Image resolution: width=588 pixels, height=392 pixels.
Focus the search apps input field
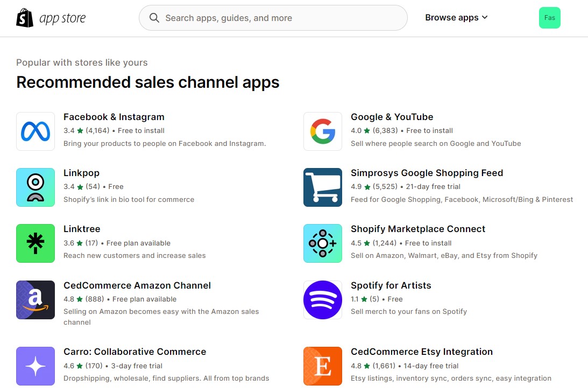(273, 18)
